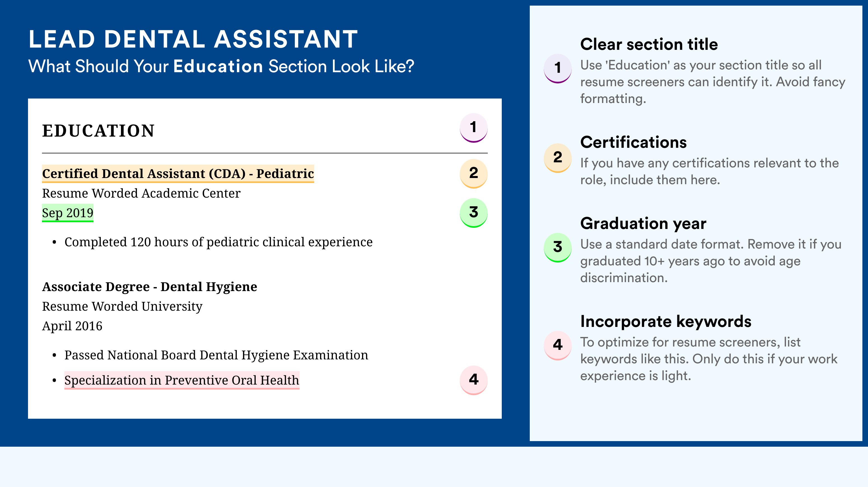868x487 pixels.
Task: Click the EDUCATION section heading
Action: tap(98, 131)
